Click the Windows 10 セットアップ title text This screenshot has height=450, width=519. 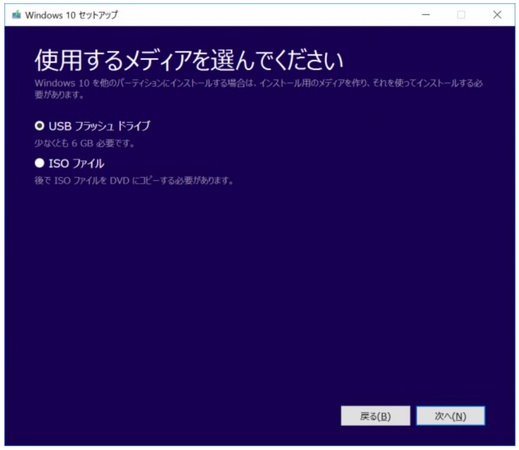pos(71,15)
